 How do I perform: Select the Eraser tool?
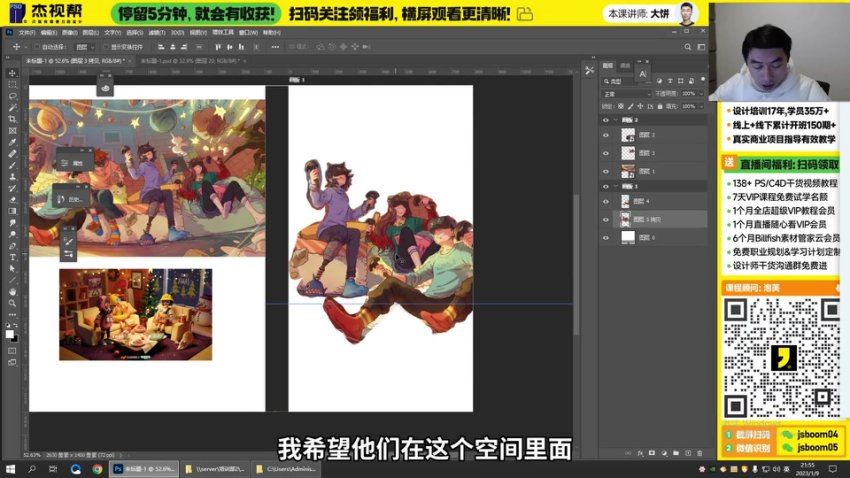[x=12, y=199]
